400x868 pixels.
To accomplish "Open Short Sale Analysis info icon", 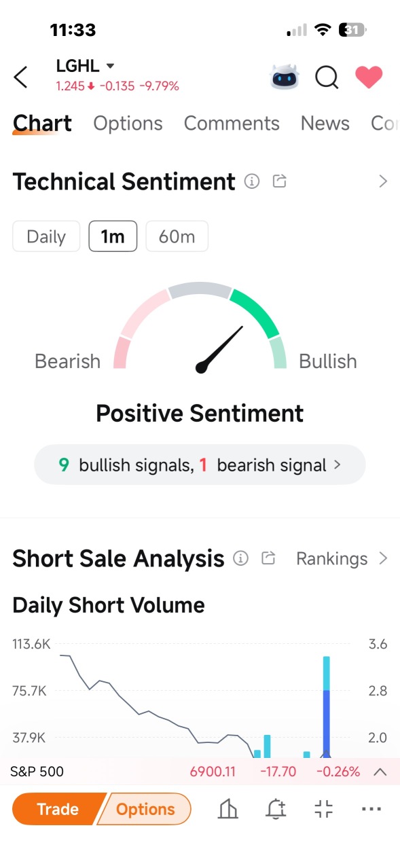I will pyautogui.click(x=240, y=558).
